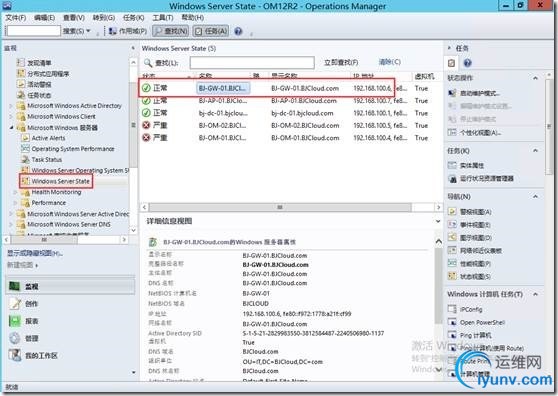The width and height of the screenshot is (558, 396).
Task: Click the 启动维护模式 maintenance mode icon
Action: [x=452, y=93]
